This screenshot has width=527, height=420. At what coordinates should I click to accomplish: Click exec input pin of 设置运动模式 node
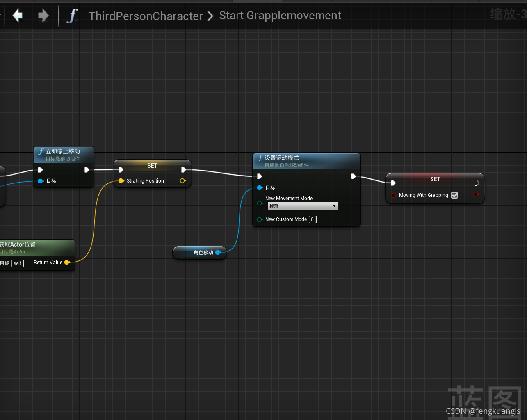click(260, 176)
